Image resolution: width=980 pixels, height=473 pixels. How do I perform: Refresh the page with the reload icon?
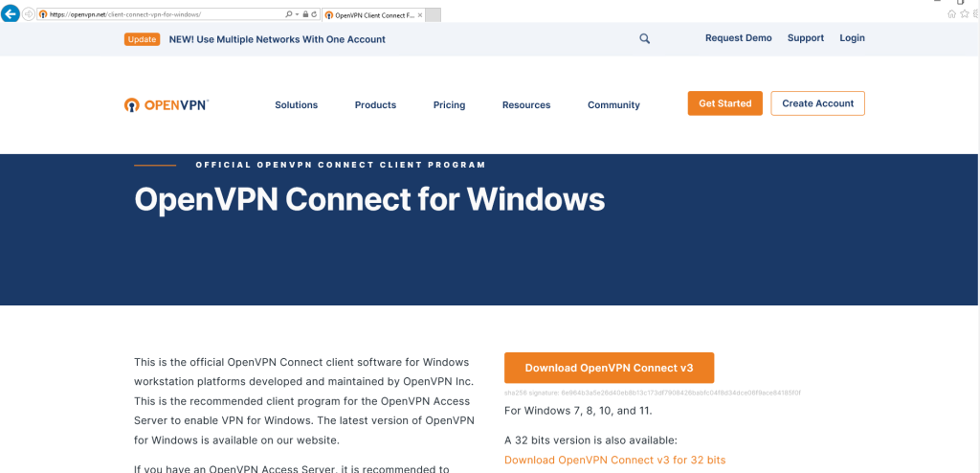[313, 13]
